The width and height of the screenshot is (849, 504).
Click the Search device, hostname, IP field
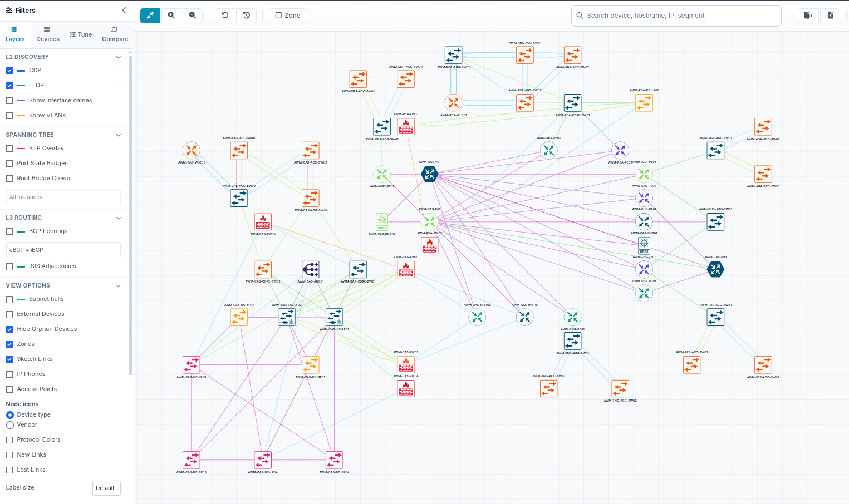click(676, 16)
